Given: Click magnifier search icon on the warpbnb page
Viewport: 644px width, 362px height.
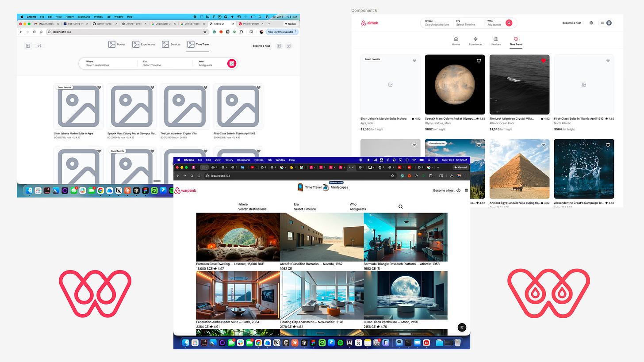Looking at the screenshot, I should [401, 206].
